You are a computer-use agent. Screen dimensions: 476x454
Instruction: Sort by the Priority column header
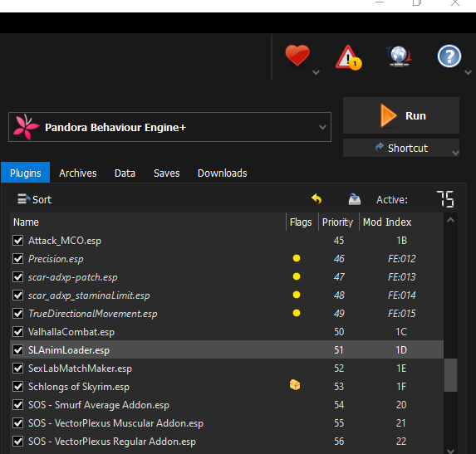coord(338,222)
